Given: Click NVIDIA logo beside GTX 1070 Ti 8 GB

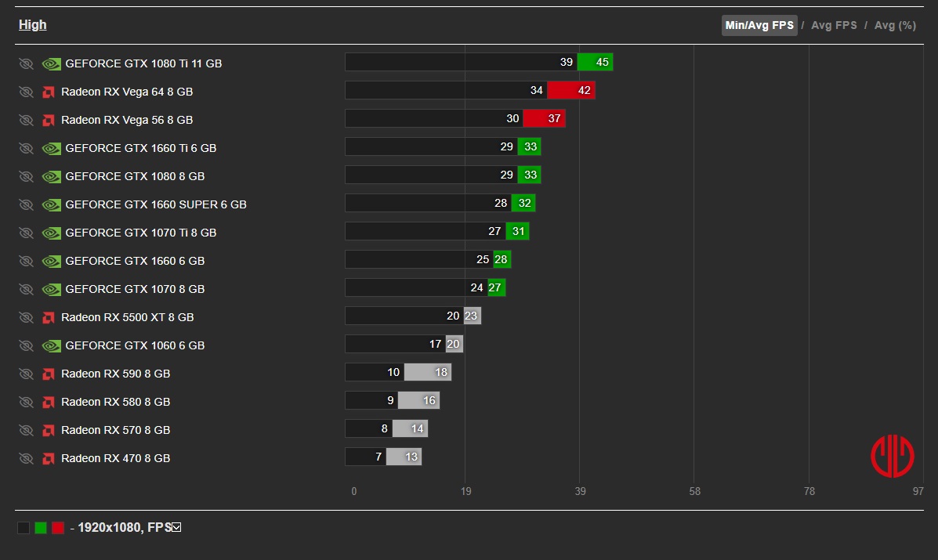Looking at the screenshot, I should click(52, 233).
